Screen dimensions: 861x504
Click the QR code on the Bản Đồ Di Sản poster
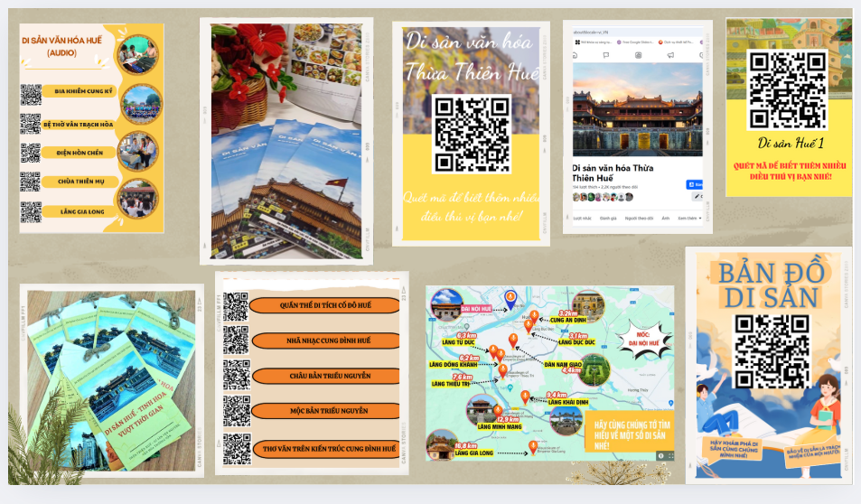[772, 351]
